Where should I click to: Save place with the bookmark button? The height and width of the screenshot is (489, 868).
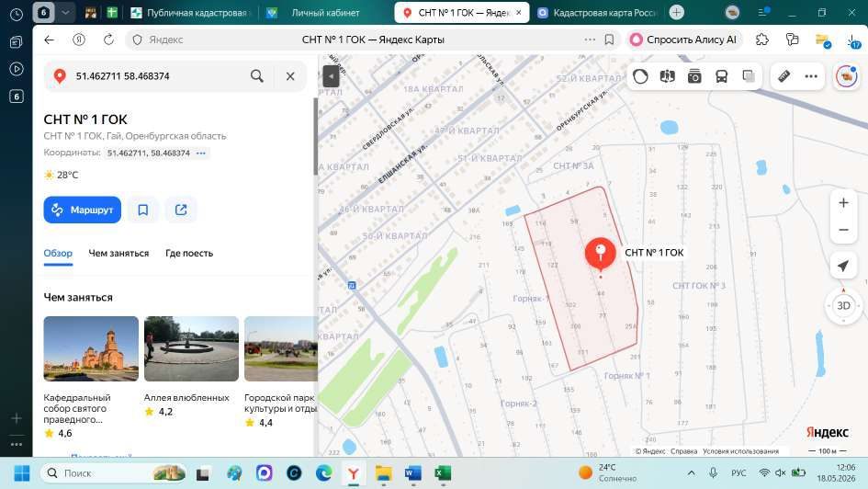coord(142,210)
